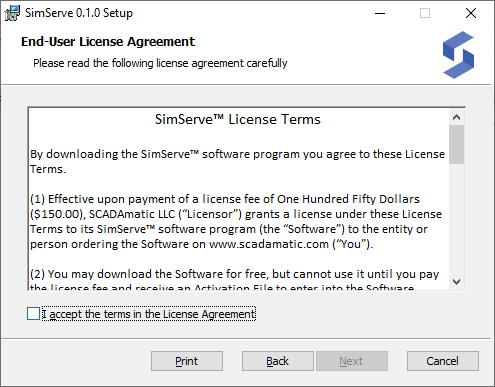Click the 'I accept the terms' label text
Image resolution: width=495 pixels, height=387 pixels.
149,314
